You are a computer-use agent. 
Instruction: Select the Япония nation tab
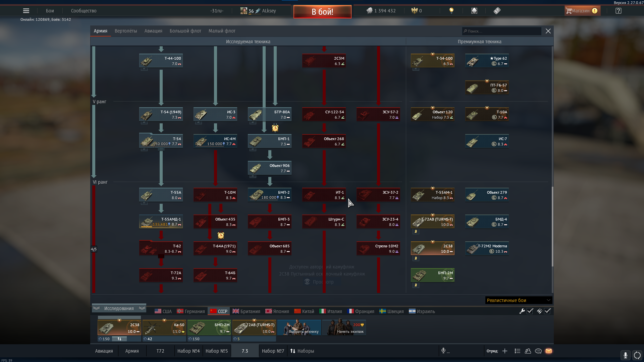pyautogui.click(x=277, y=311)
